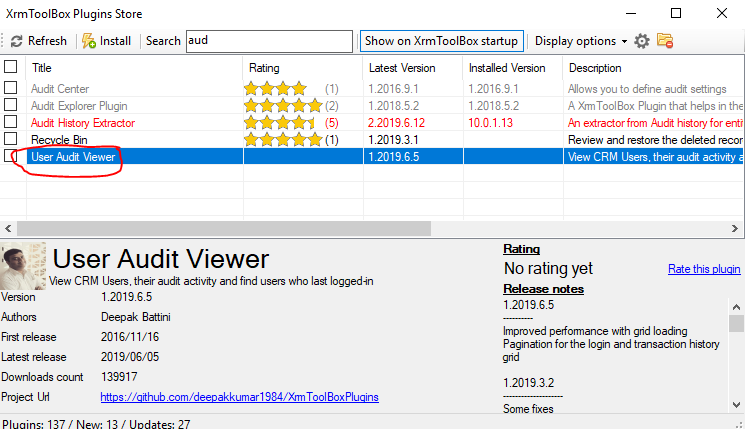Click User Audit Viewer version 1.2019.6.5 cell
This screenshot has height=429, width=745.
coord(393,157)
